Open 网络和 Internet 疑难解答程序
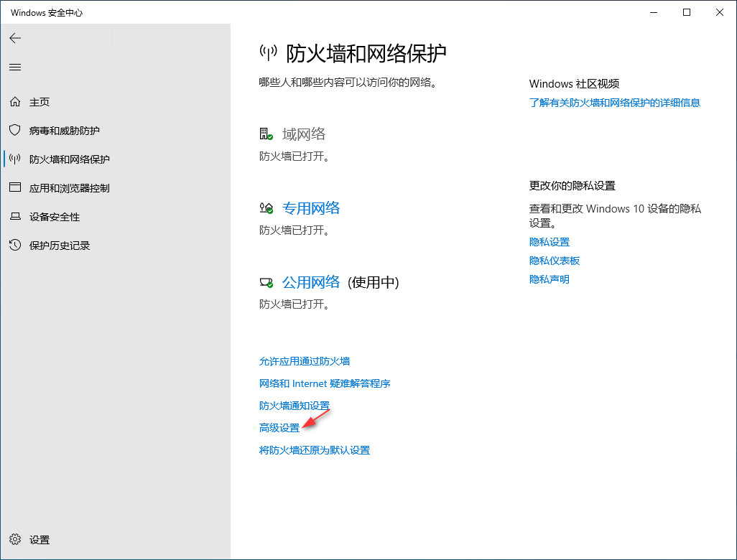 click(325, 383)
